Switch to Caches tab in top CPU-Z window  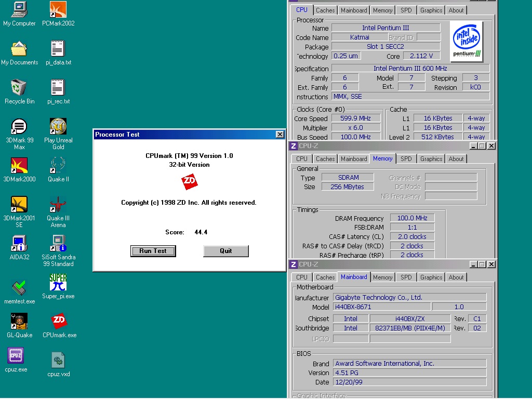tap(325, 10)
